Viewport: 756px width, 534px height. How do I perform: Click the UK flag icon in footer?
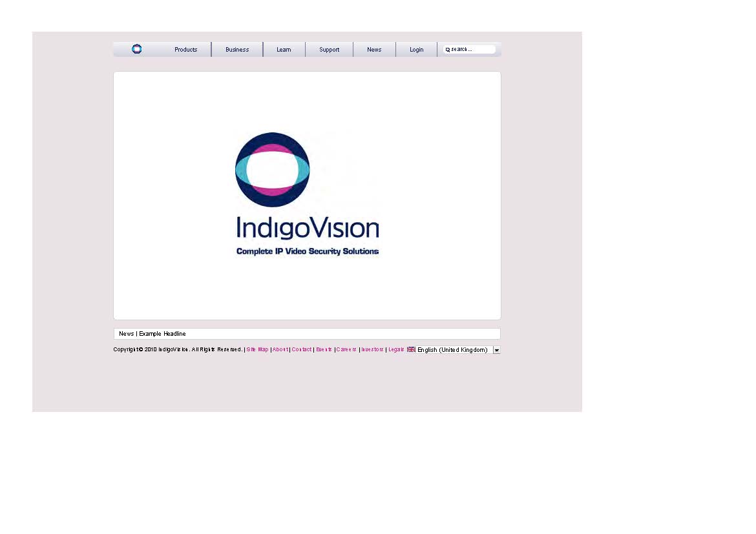coord(411,349)
